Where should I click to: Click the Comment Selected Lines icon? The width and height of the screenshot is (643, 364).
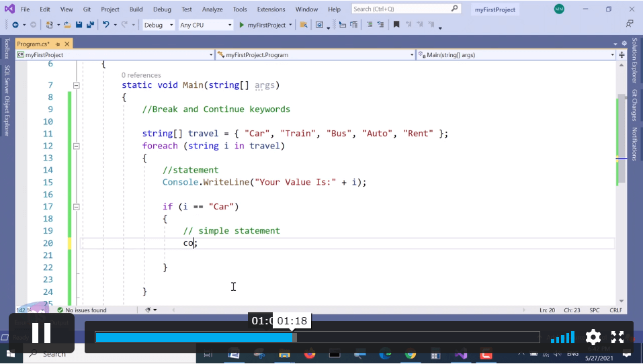(x=370, y=25)
